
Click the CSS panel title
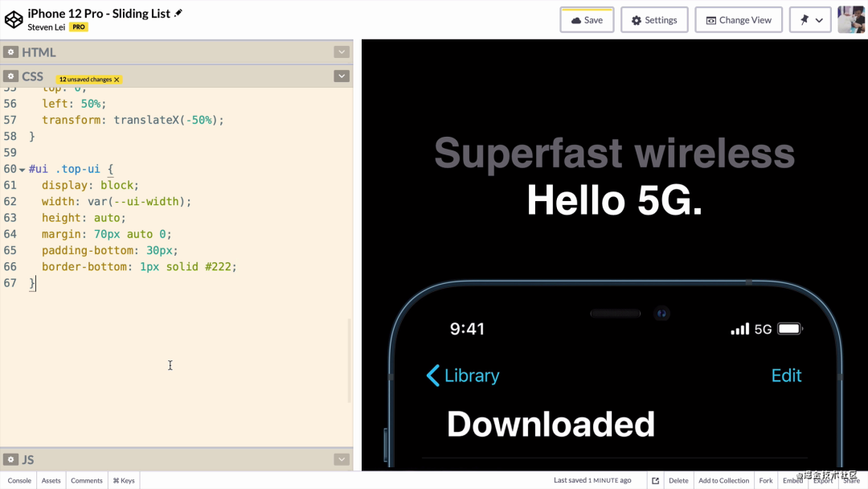[x=33, y=76]
